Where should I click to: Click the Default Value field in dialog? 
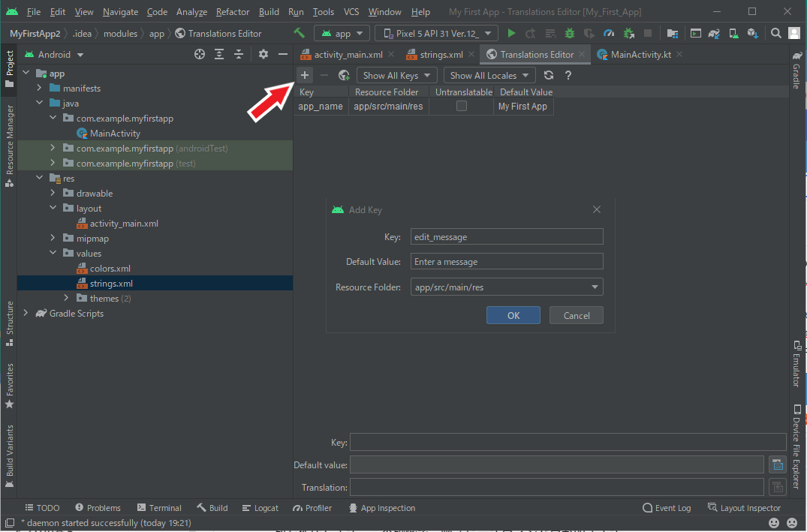pos(507,262)
